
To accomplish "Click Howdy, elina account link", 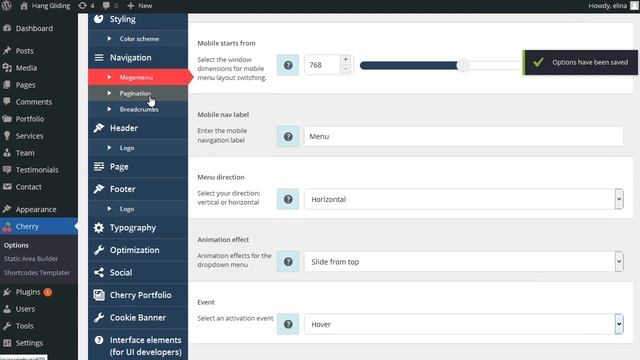I will [607, 6].
